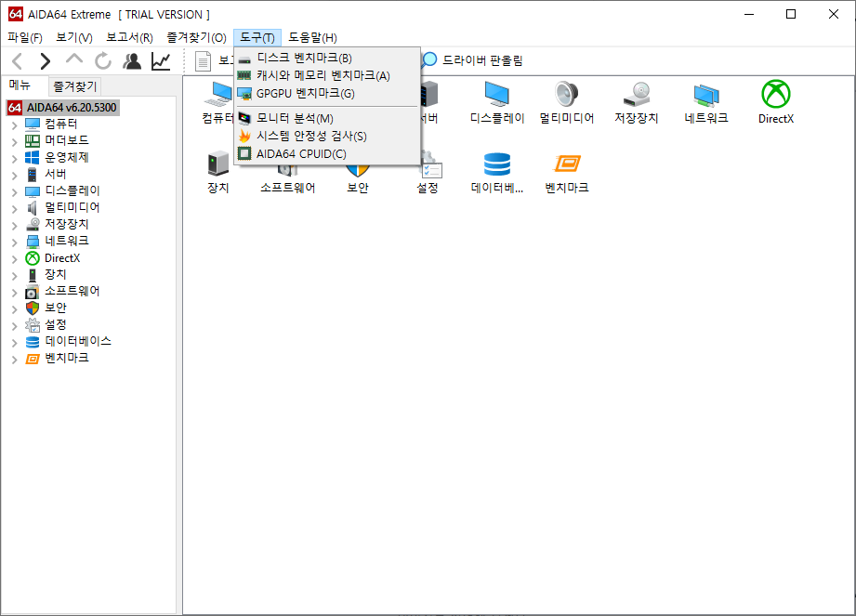856x616 pixels.
Task: Click the user silhouette toolbar icon
Action: pyautogui.click(x=132, y=61)
